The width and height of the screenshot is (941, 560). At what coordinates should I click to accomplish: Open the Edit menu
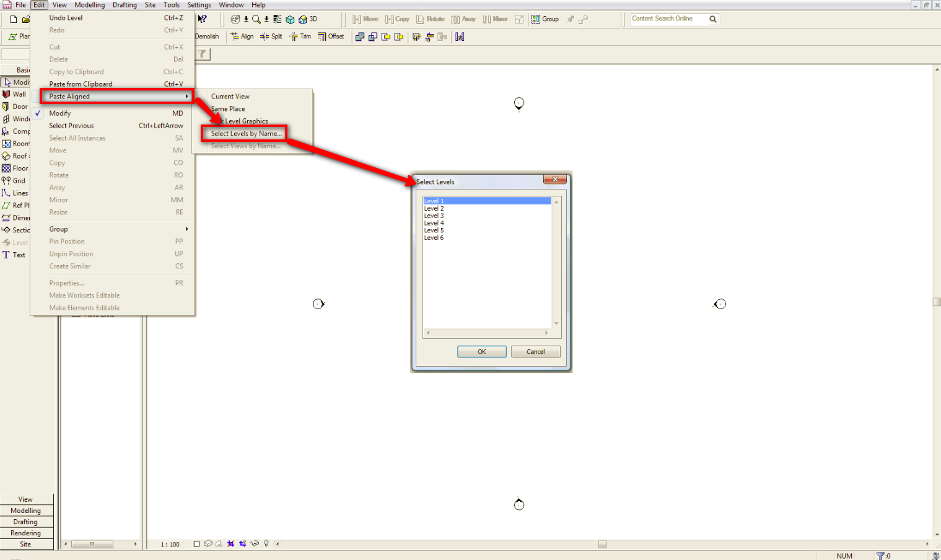coord(39,5)
